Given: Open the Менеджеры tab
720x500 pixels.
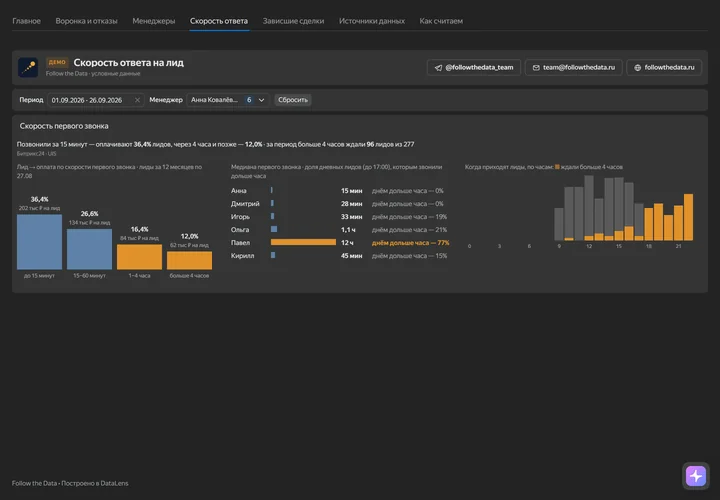Looking at the screenshot, I should pyautogui.click(x=153, y=21).
